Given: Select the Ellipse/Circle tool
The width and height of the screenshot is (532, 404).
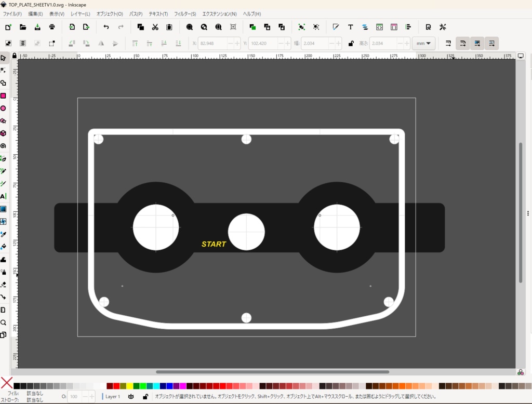Looking at the screenshot, I should (3, 109).
